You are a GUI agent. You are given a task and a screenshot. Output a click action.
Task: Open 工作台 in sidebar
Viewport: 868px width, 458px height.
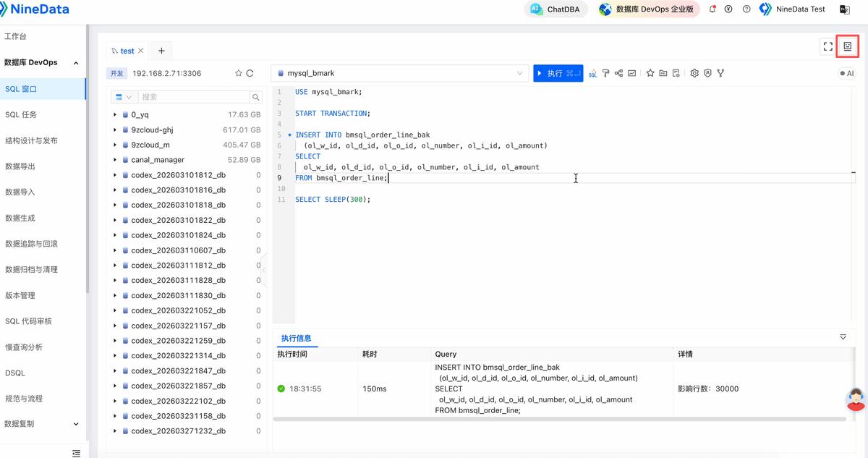click(x=16, y=36)
